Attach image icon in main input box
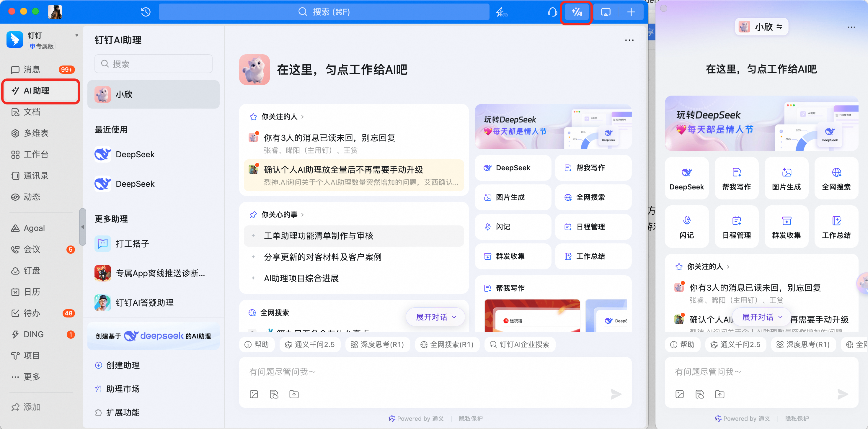 (x=254, y=394)
